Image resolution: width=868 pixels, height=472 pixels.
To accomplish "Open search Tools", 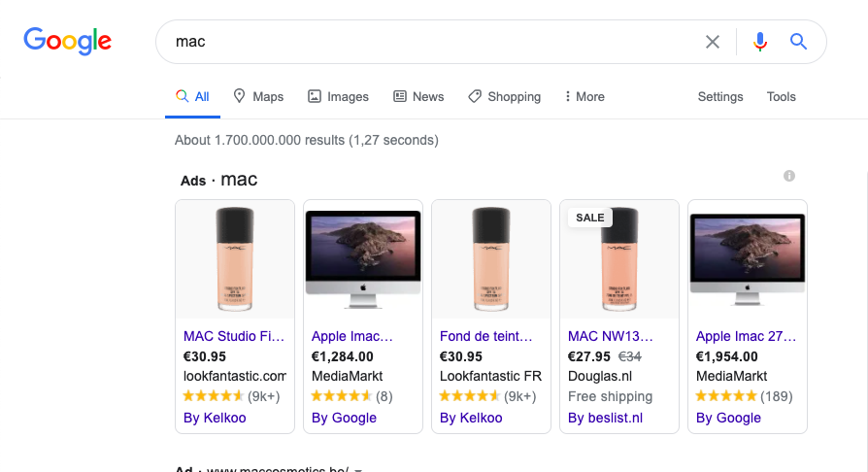I will (781, 97).
